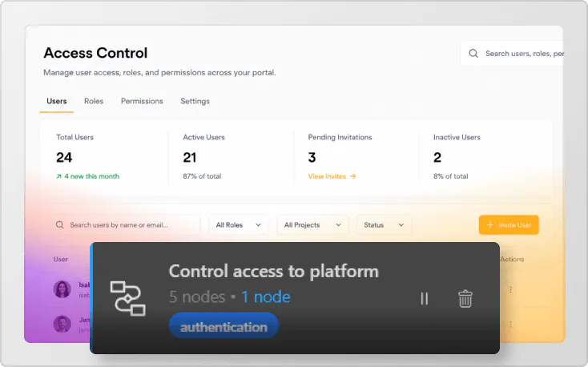The image size is (588, 367).
Task: Click the Pending Invitations count 3
Action: click(x=312, y=157)
